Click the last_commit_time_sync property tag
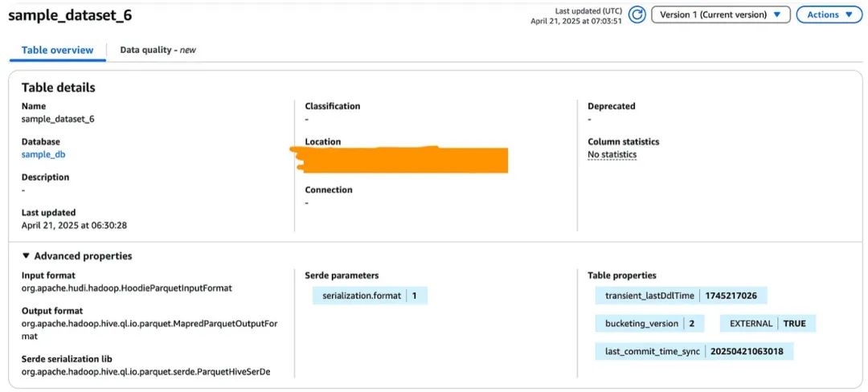Image resolution: width=868 pixels, height=392 pixels. point(694,352)
